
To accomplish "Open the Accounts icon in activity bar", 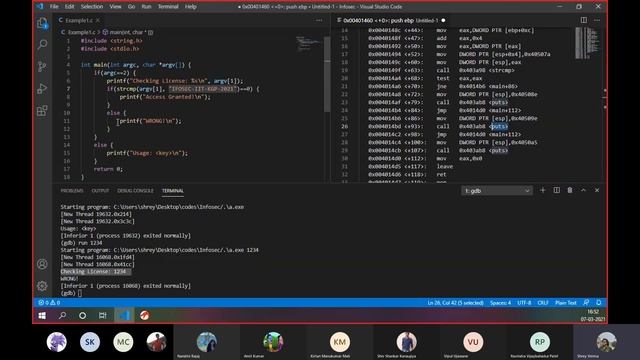I will coord(42,264).
